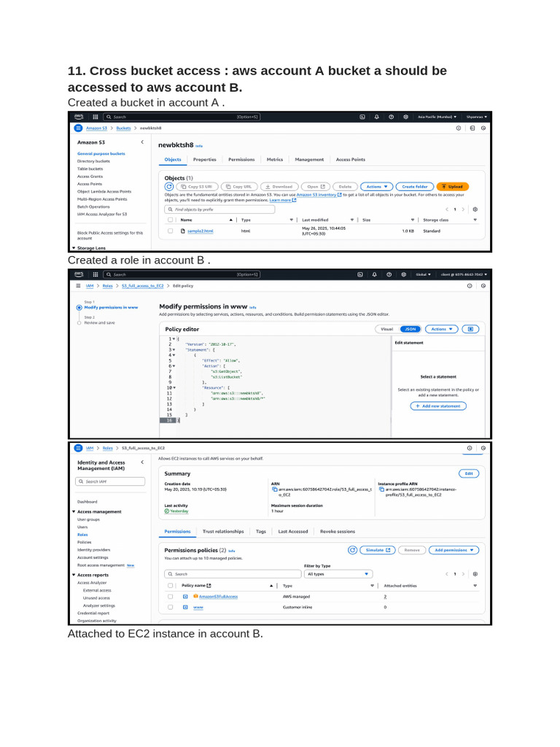Screen dimensions: 560x747
Task: Open Global region dropdown in IAM header
Action: [x=424, y=274]
